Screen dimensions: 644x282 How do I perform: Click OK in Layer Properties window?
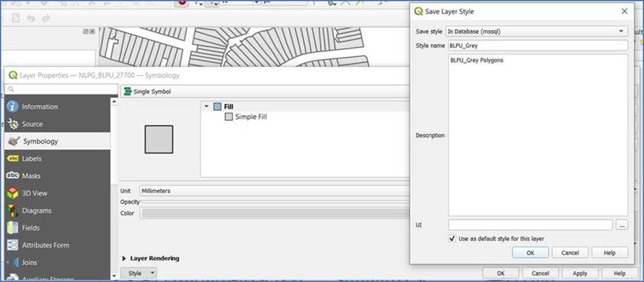pyautogui.click(x=501, y=273)
